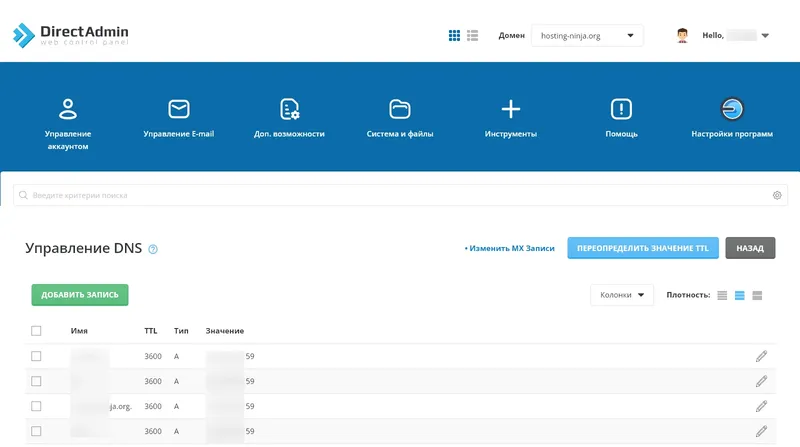Click the search magnifier icon
This screenshot has width=800, height=447.
click(x=23, y=195)
